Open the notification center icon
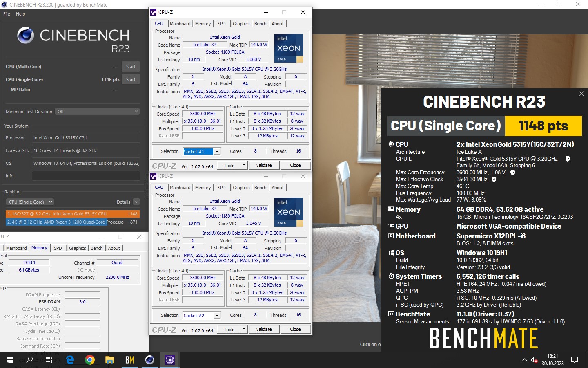 [x=575, y=360]
